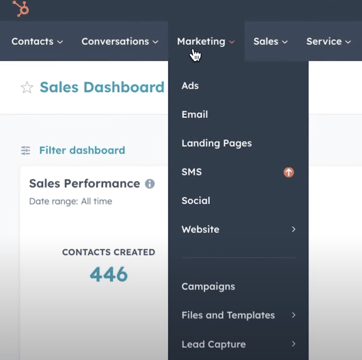Choose Landing Pages in the Marketing menu
The image size is (362, 360).
coord(217,143)
